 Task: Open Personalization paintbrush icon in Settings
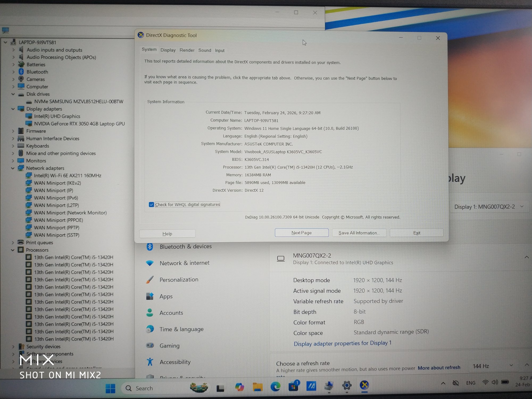coord(150,280)
